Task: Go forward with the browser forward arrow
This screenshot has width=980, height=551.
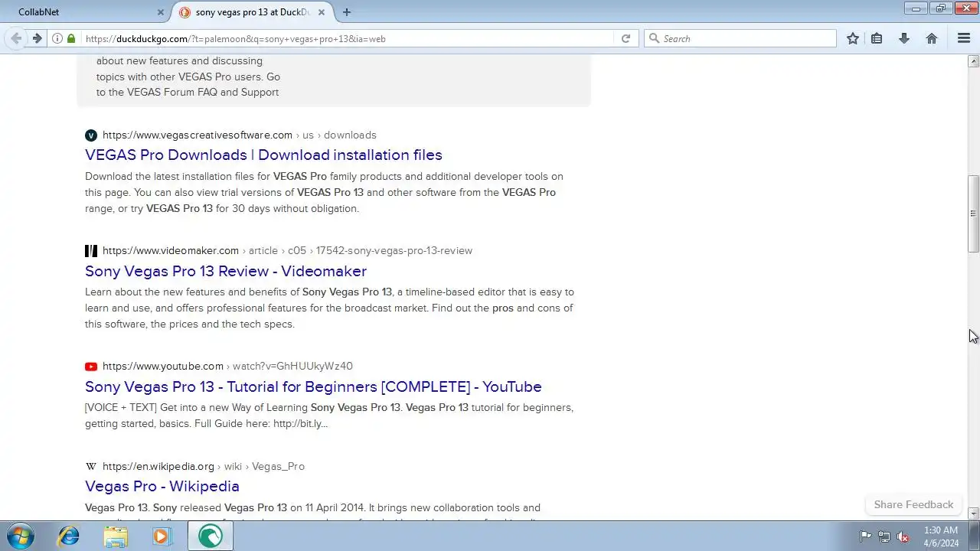Action: tap(37, 38)
